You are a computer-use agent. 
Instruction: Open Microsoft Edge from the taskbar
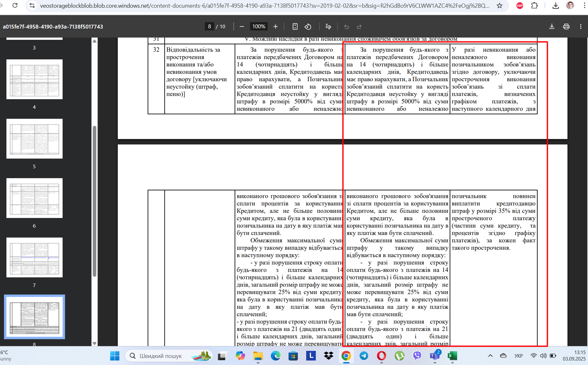click(x=275, y=356)
